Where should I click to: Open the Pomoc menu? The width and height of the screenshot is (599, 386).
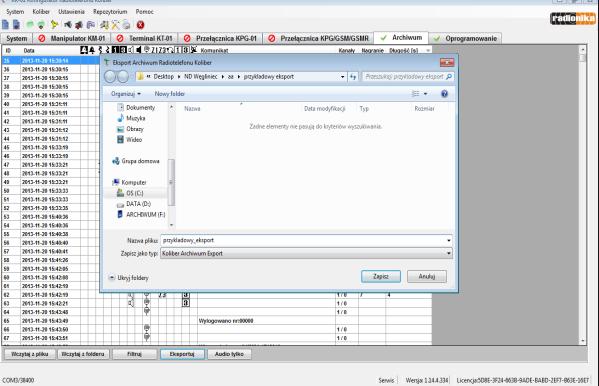(144, 12)
